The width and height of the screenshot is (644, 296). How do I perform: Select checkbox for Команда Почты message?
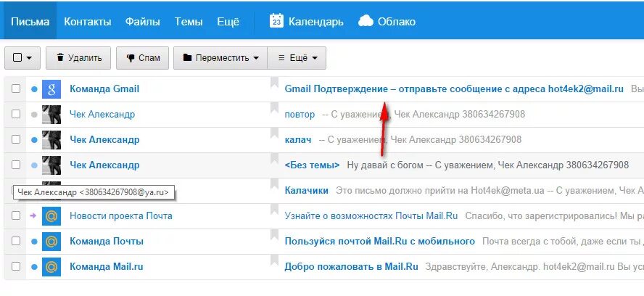pyautogui.click(x=16, y=242)
